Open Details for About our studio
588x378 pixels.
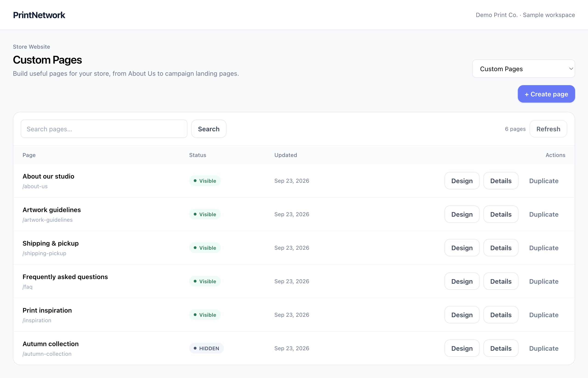pyautogui.click(x=501, y=181)
